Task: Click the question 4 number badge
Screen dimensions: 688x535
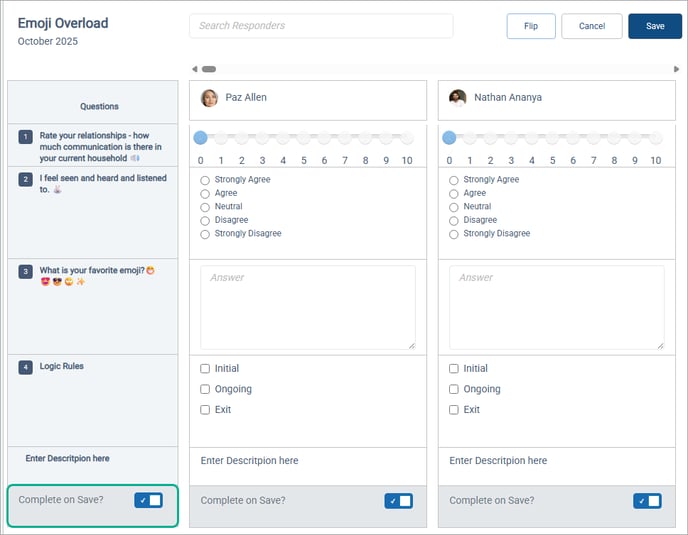Action: [25, 367]
